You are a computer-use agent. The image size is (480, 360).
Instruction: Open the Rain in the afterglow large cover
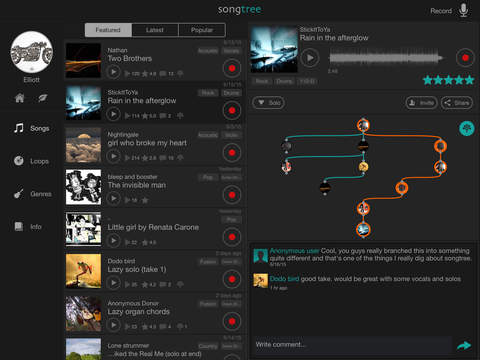pos(274,49)
